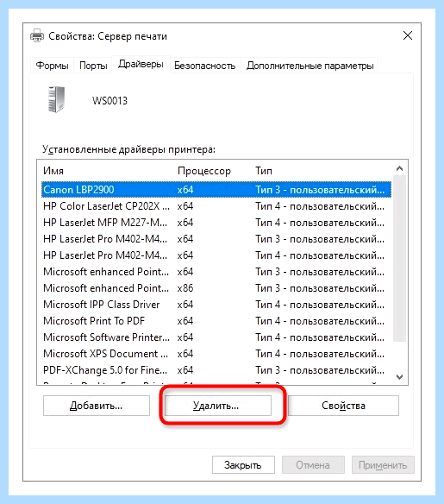Select PDF-XChange 5.0 for Fine driver
The width and height of the screenshot is (444, 504).
[216, 370]
